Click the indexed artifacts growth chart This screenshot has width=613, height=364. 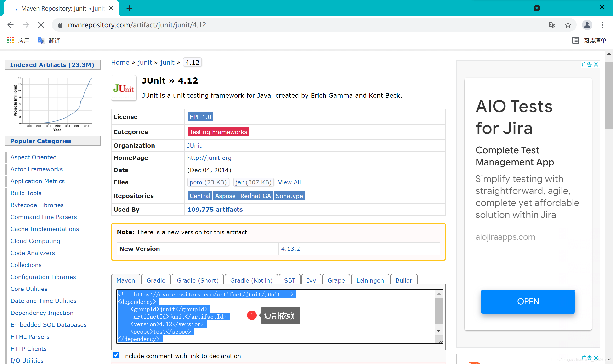pyautogui.click(x=53, y=104)
